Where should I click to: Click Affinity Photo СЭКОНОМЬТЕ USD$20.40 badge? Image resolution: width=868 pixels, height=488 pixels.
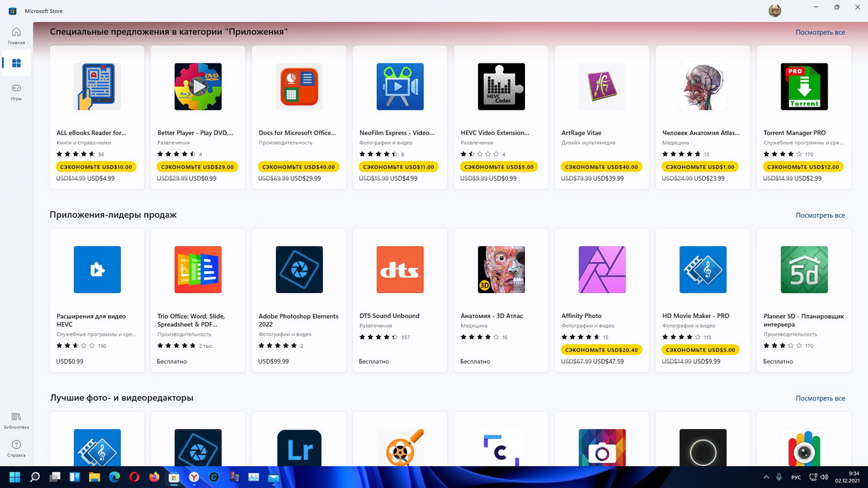tap(602, 349)
